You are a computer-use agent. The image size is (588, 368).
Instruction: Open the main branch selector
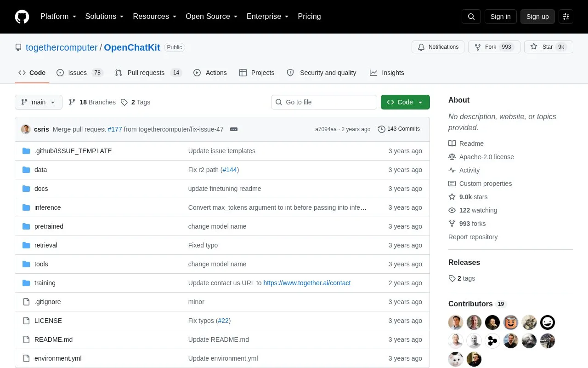(39, 102)
